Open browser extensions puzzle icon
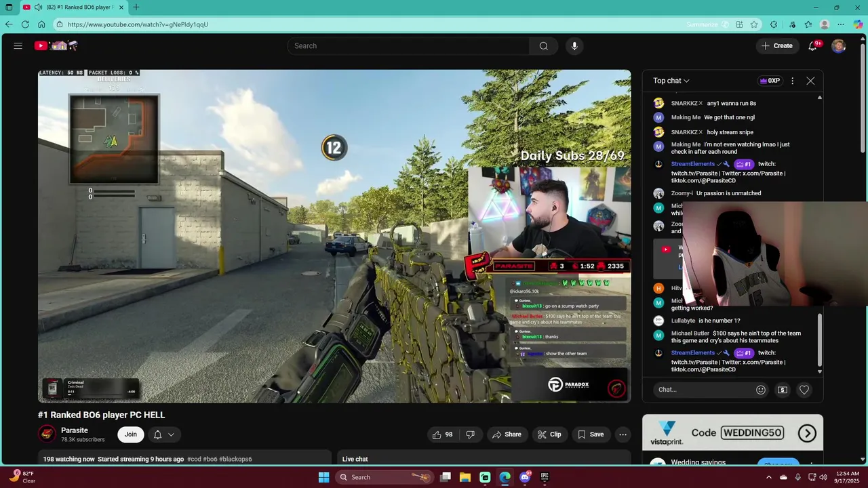The width and height of the screenshot is (868, 488). pos(774,24)
